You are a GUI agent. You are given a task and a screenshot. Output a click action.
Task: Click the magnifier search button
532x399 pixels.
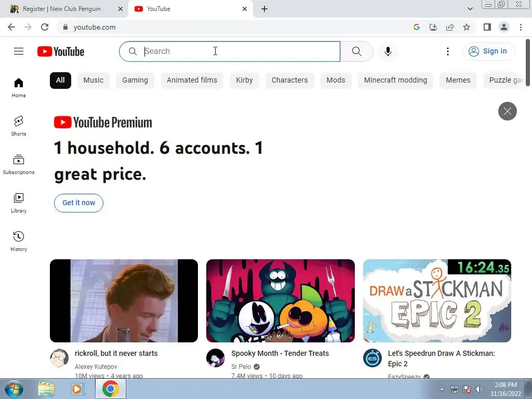(x=356, y=51)
